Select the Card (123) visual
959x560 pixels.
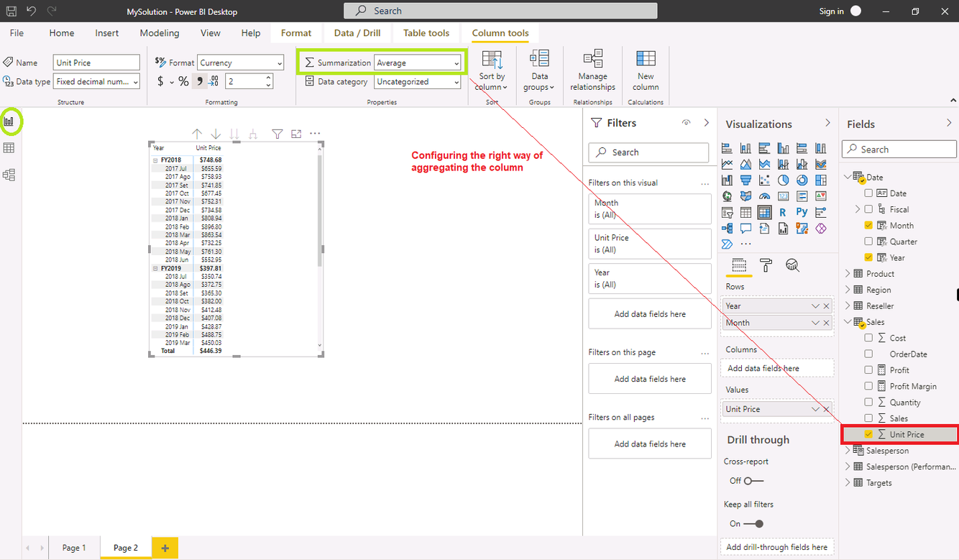point(783,196)
